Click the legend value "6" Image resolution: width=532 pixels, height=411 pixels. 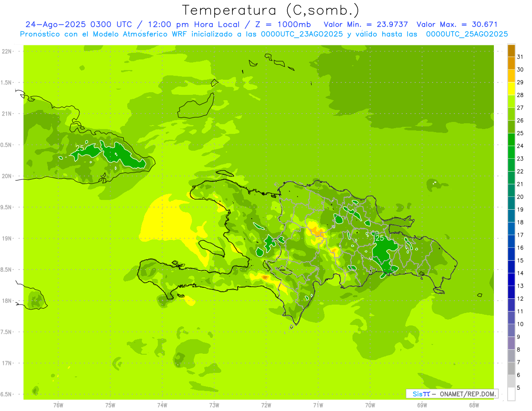pyautogui.click(x=519, y=375)
